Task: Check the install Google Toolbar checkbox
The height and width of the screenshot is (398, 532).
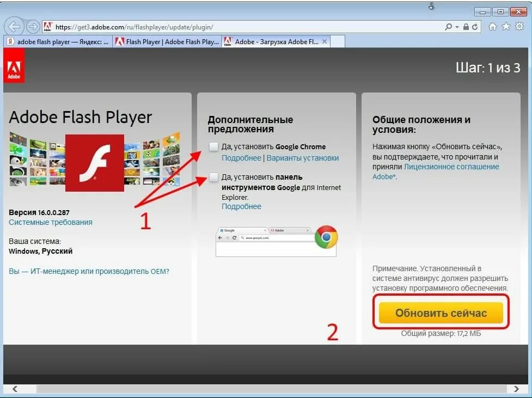Action: click(213, 177)
